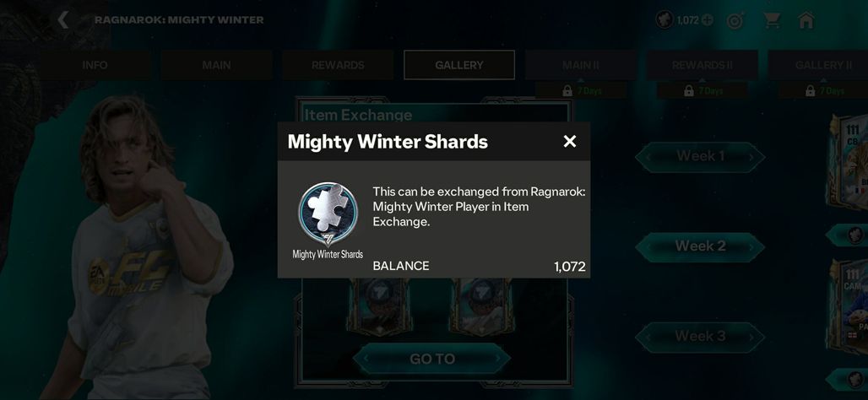
Task: Expand the Week 1 selector
Action: click(x=700, y=157)
